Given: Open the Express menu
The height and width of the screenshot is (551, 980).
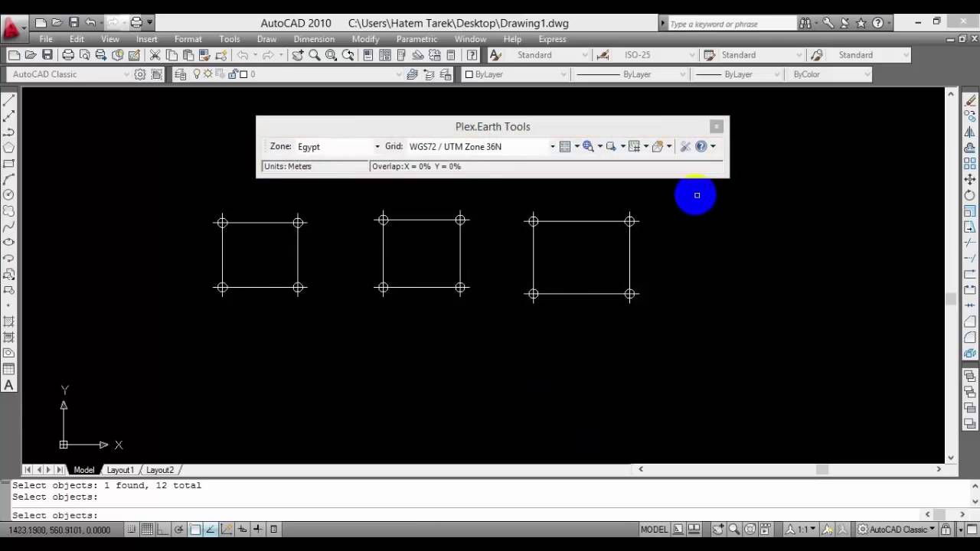Looking at the screenshot, I should (x=552, y=39).
